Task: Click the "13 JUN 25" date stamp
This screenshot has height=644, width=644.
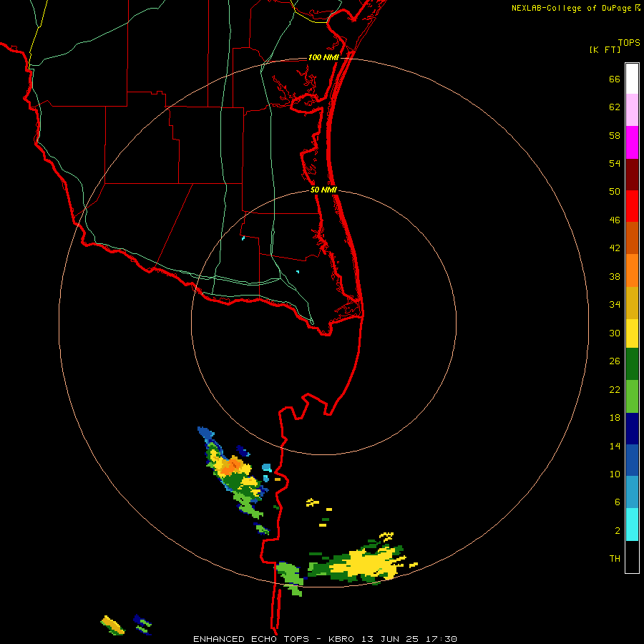Action: (390, 639)
